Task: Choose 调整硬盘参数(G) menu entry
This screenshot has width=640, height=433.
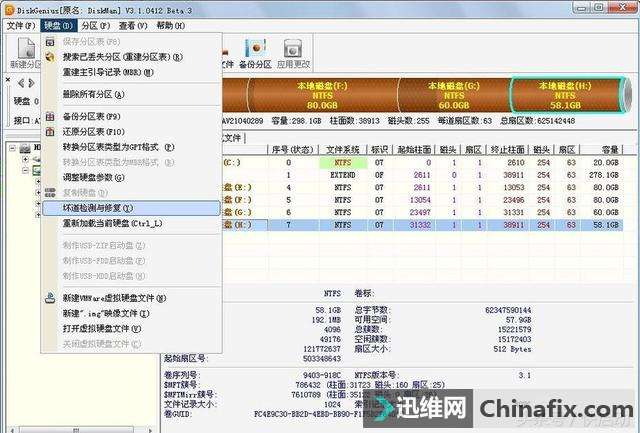Action: (x=93, y=178)
